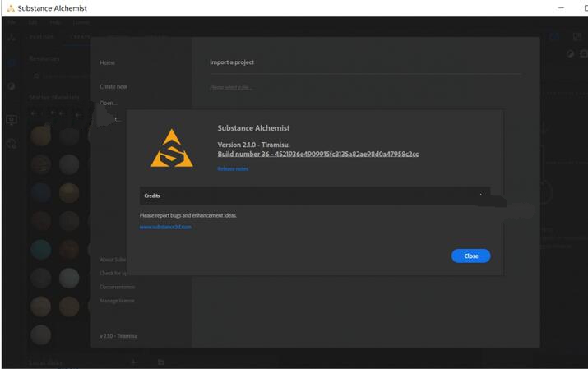Switch to the CREATE tab
588x369 pixels.
click(x=81, y=37)
